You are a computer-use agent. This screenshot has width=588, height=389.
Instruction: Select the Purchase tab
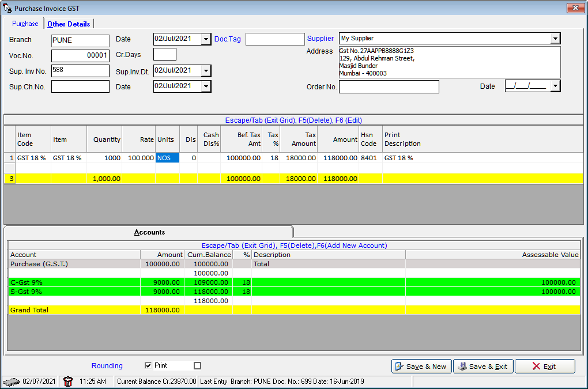(25, 24)
